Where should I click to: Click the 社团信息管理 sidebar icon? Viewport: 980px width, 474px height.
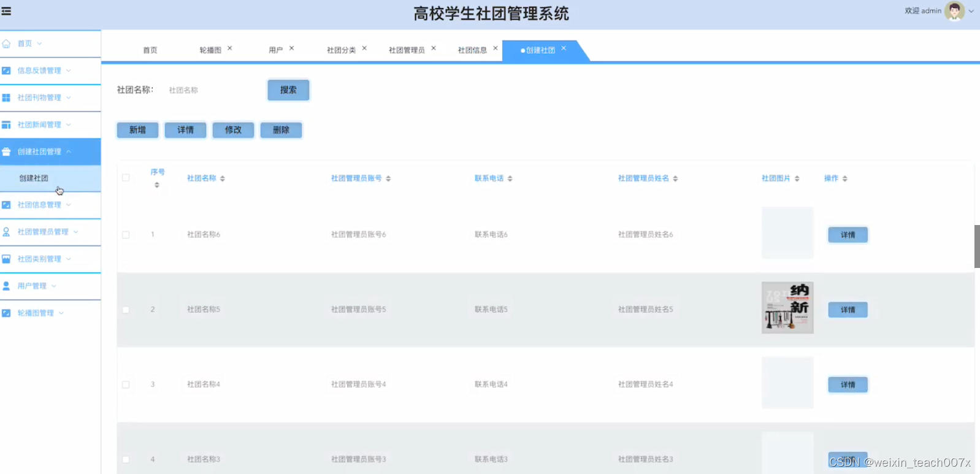point(6,205)
